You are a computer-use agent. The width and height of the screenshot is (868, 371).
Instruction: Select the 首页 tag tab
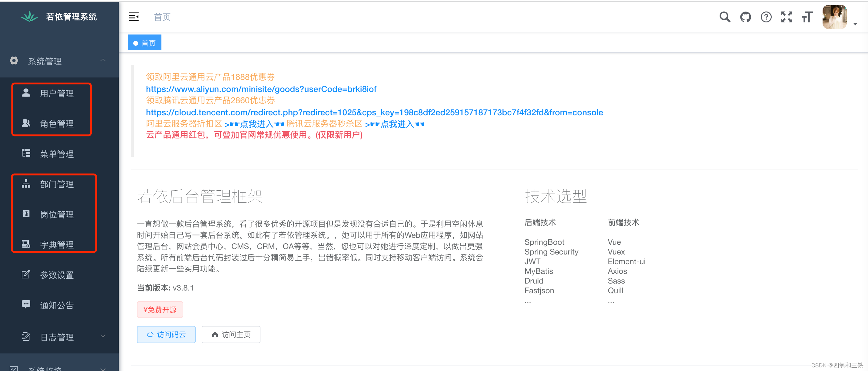144,43
